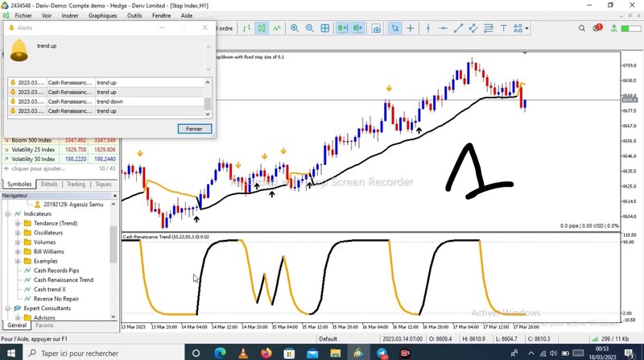This screenshot has height=360, width=644.
Task: Zoom out of the chart
Action: [310, 28]
